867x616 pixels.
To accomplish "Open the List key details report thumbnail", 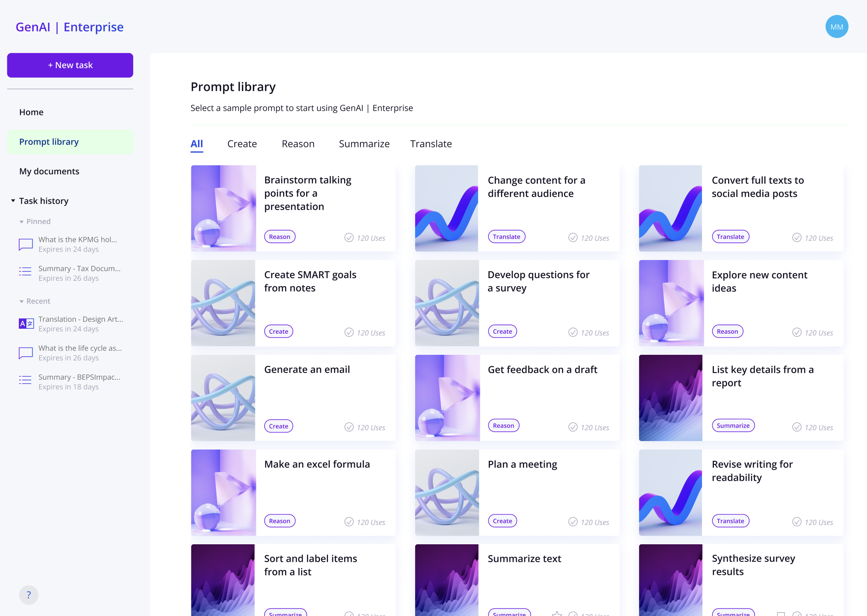I will coord(670,398).
